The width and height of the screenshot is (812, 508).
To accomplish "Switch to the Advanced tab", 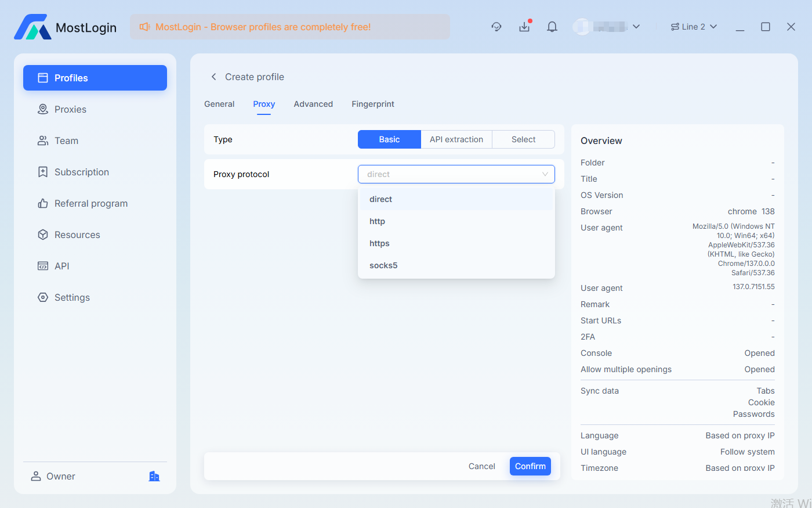I will tap(313, 104).
